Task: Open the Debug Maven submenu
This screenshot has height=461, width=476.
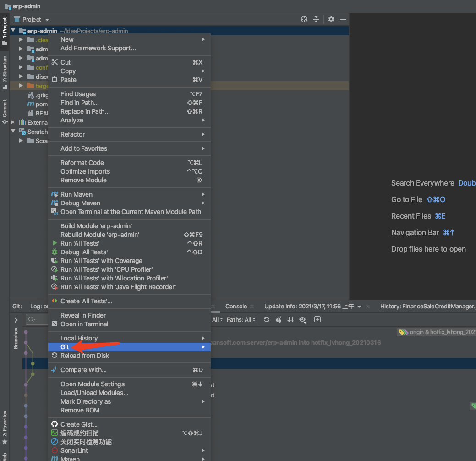Action: (129, 203)
